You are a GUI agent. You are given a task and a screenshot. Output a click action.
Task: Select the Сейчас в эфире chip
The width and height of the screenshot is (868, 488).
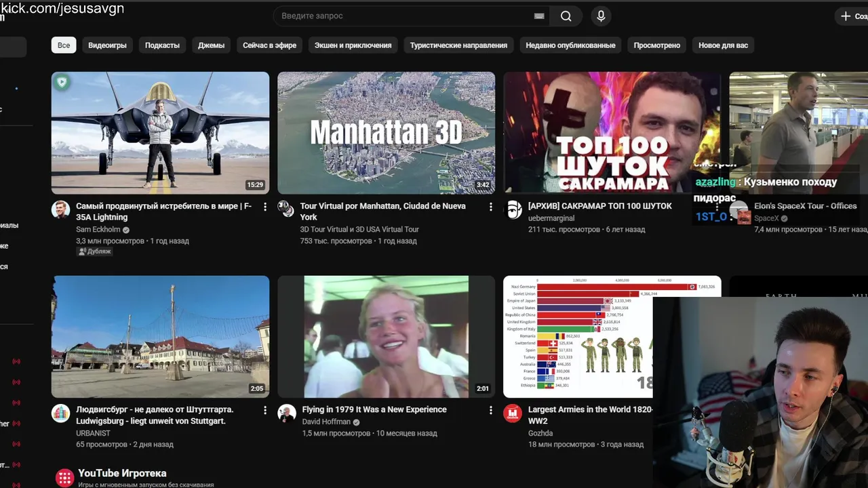(x=269, y=45)
